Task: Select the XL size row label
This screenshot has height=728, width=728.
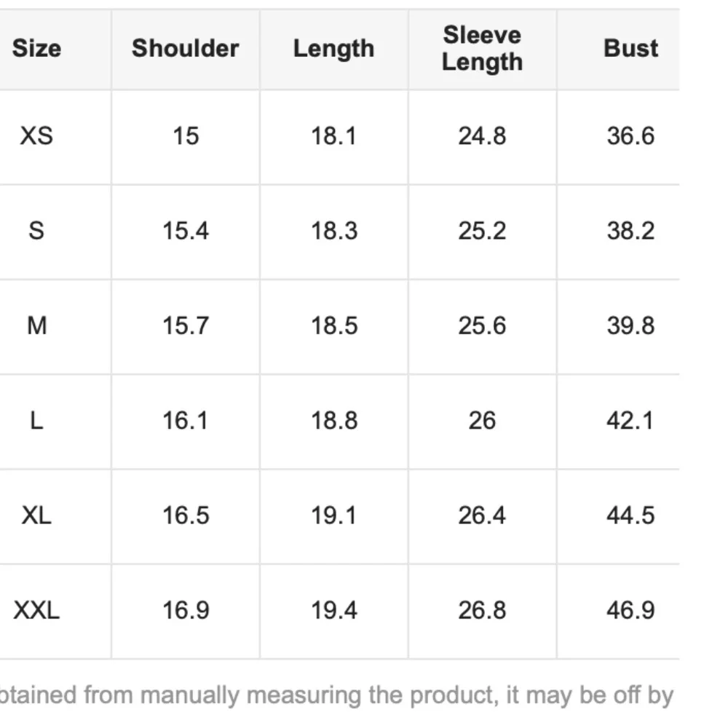Action: (36, 515)
